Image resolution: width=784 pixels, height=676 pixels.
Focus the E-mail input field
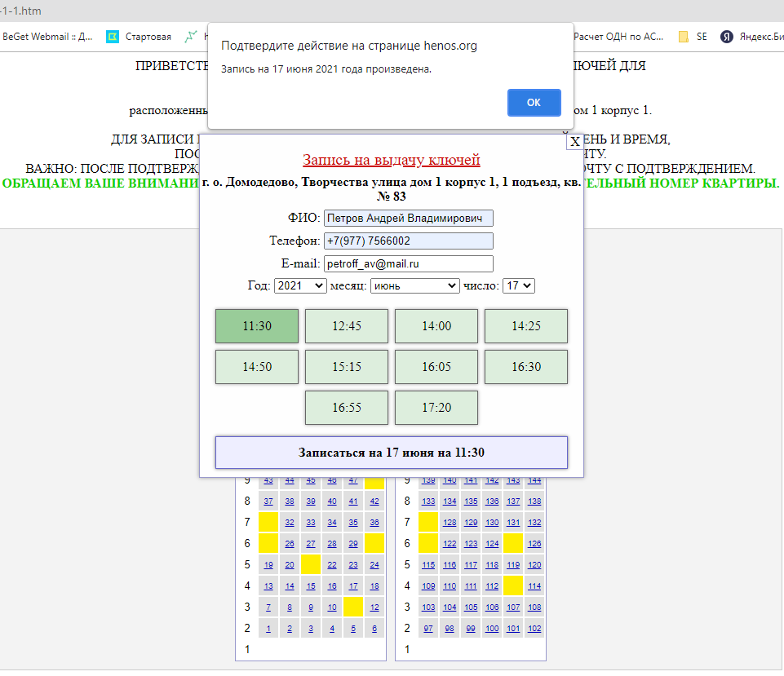(408, 263)
